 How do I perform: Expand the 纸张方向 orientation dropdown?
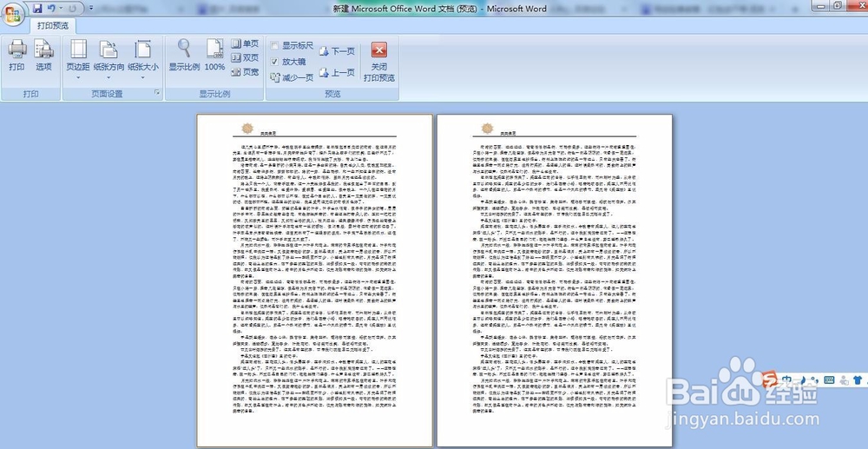click(x=108, y=59)
